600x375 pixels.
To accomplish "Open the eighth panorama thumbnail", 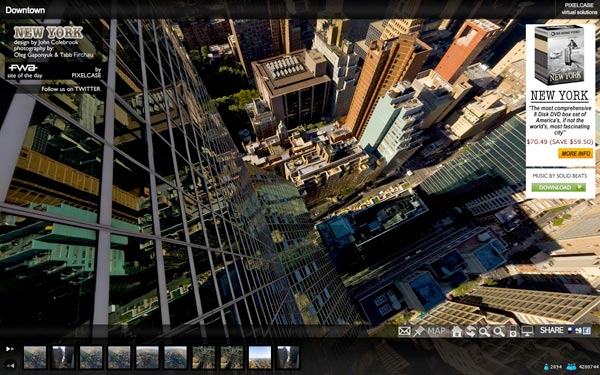I will pos(232,357).
